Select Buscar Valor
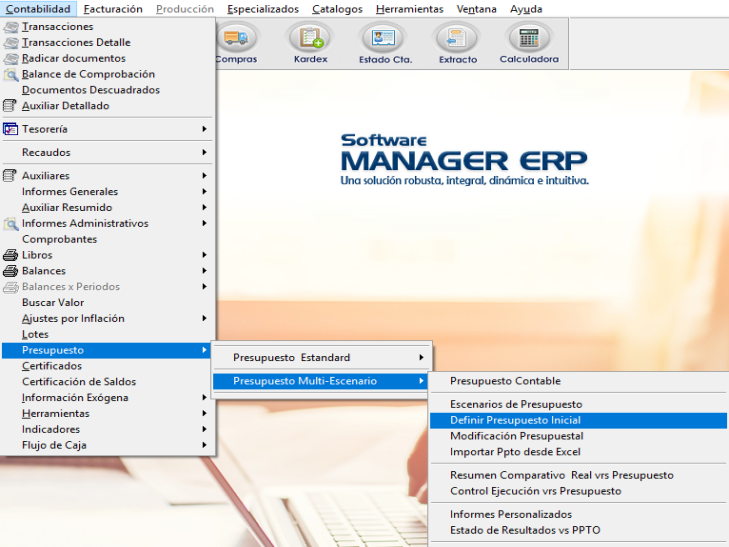Screen dimensions: 729x547 [107, 302]
